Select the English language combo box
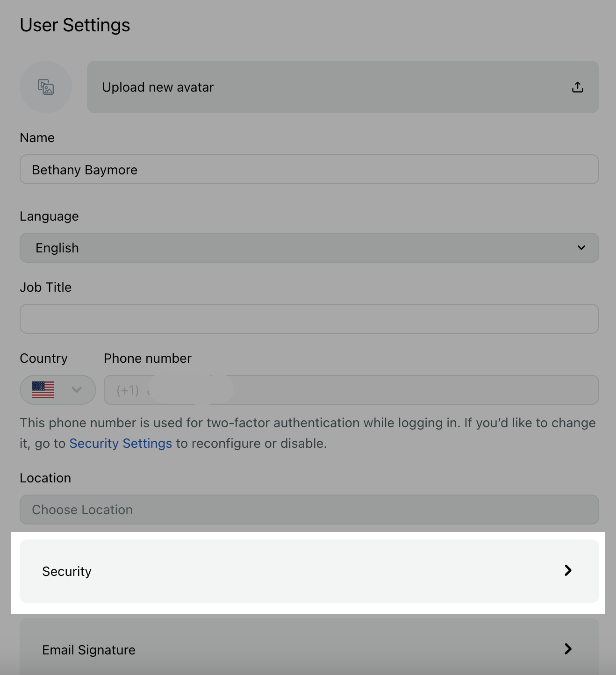 [309, 248]
